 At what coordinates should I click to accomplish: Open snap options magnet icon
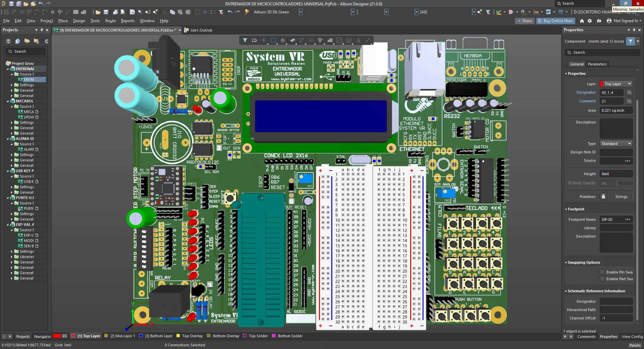[254, 41]
